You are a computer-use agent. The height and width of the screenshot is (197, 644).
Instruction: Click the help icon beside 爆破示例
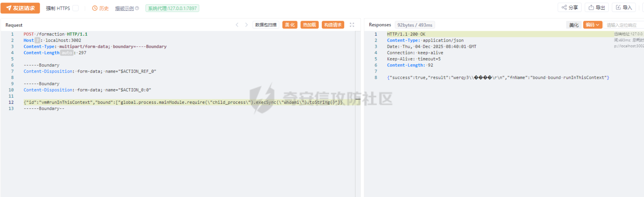click(x=137, y=8)
